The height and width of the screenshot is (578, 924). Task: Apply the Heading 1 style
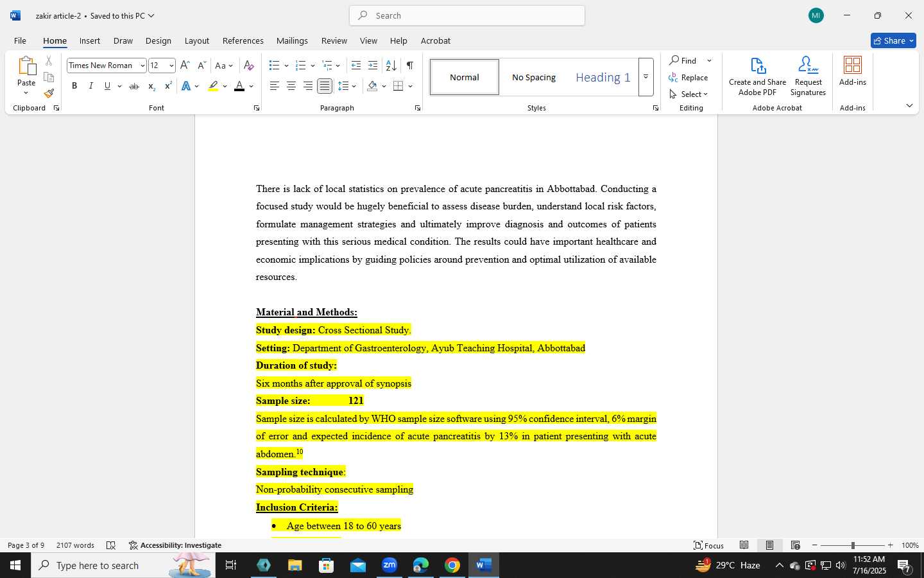click(603, 77)
